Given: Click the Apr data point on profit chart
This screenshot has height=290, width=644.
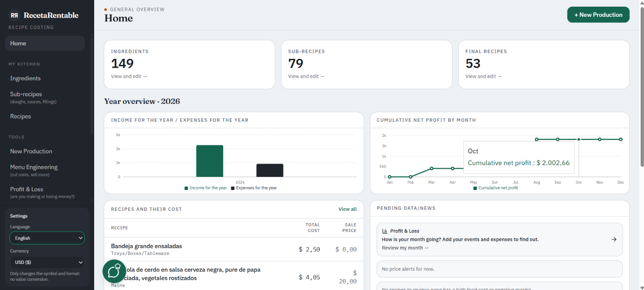Looking at the screenshot, I should click(453, 169).
